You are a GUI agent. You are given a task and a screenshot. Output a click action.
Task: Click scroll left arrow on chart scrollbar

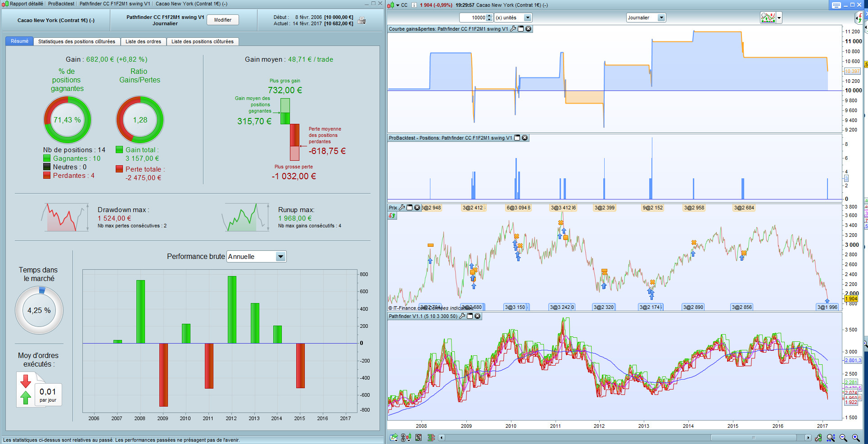point(442,438)
